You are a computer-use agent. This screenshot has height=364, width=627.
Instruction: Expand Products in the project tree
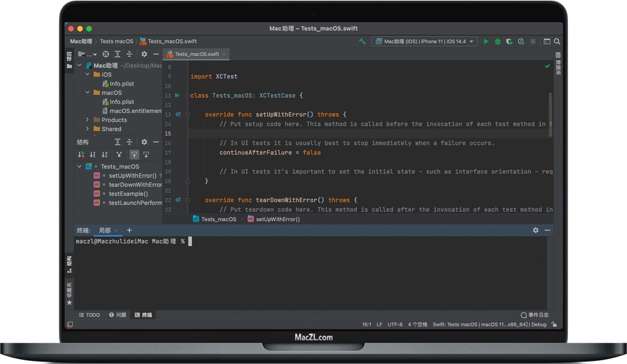click(x=88, y=119)
